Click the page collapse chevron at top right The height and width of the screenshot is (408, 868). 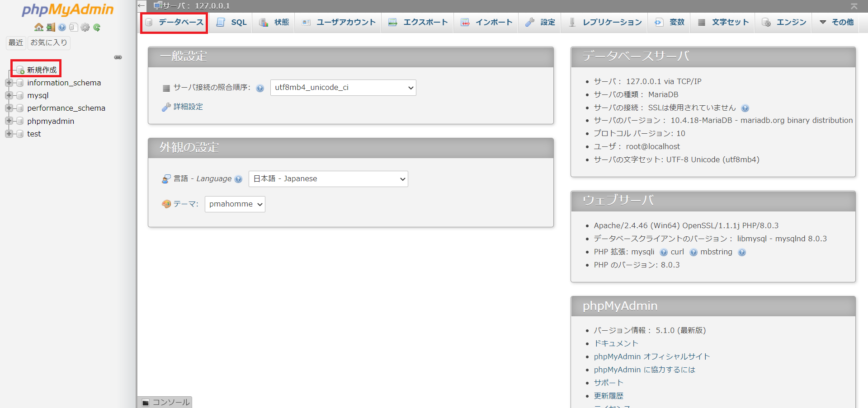854,6
